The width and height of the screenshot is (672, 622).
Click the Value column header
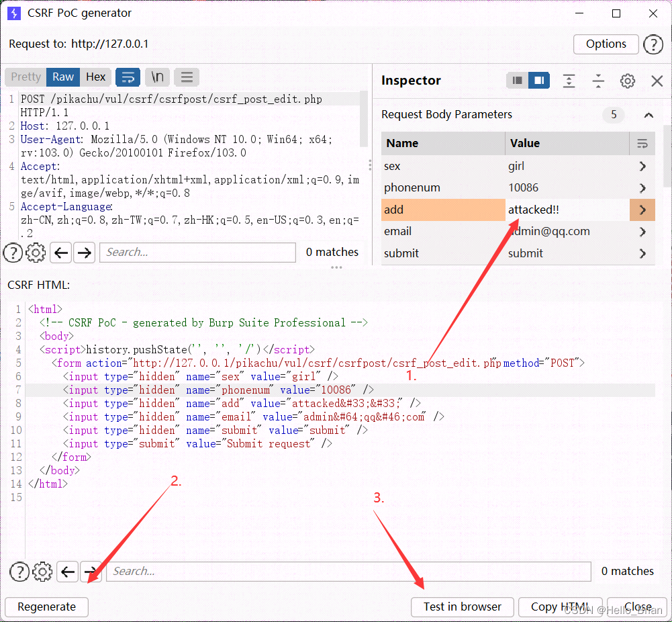(567, 144)
